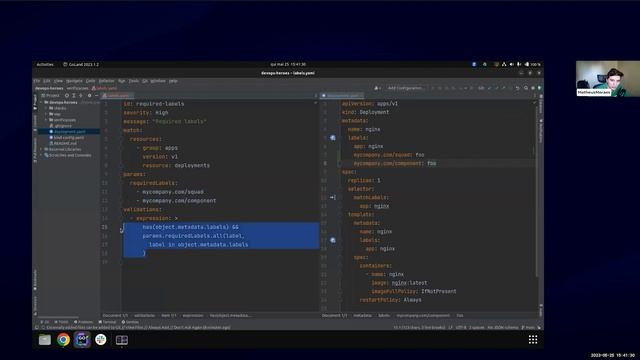Collapse devops-heroes root folder
Screen dimensions: 640x360
(x=42, y=102)
